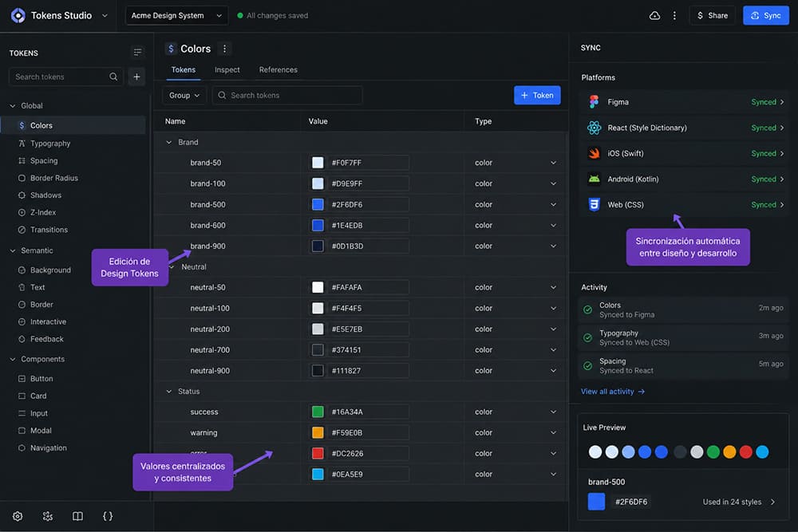Open the Tokens Studio app dropdown
Image resolution: width=798 pixels, height=532 pixels.
click(x=105, y=16)
